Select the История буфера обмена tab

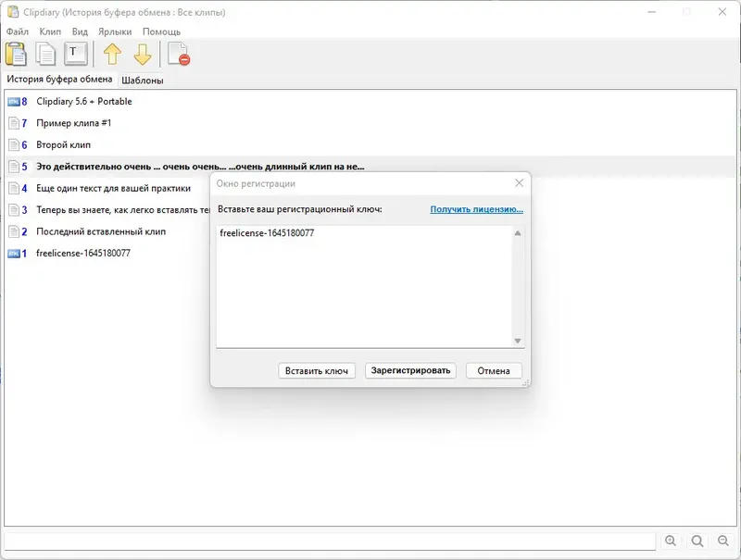coord(59,80)
